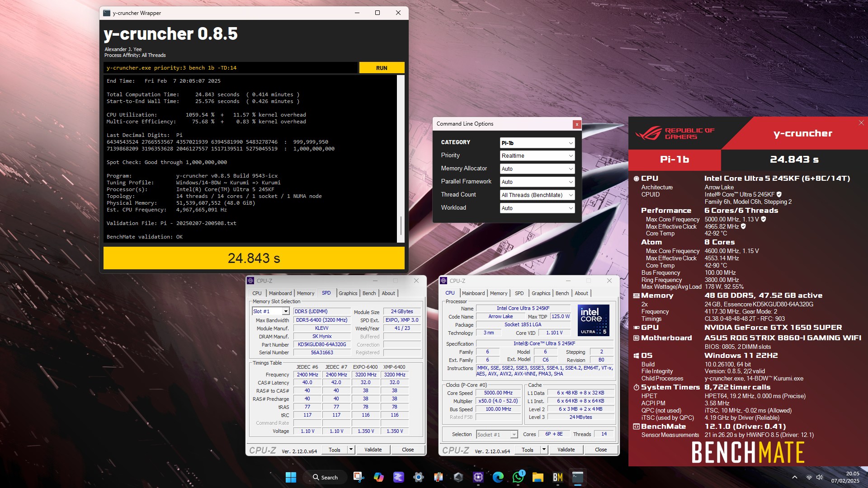The width and height of the screenshot is (868, 488).
Task: Open the Slot #1 dropdown in CPU-Z
Action: 271,311
